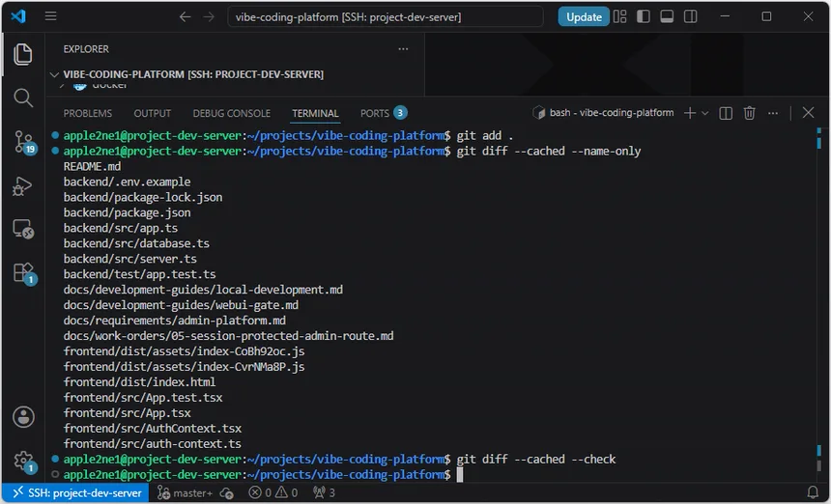Viewport: 831px width, 504px height.
Task: Toggle the secondary side bar visibility
Action: coord(690,17)
